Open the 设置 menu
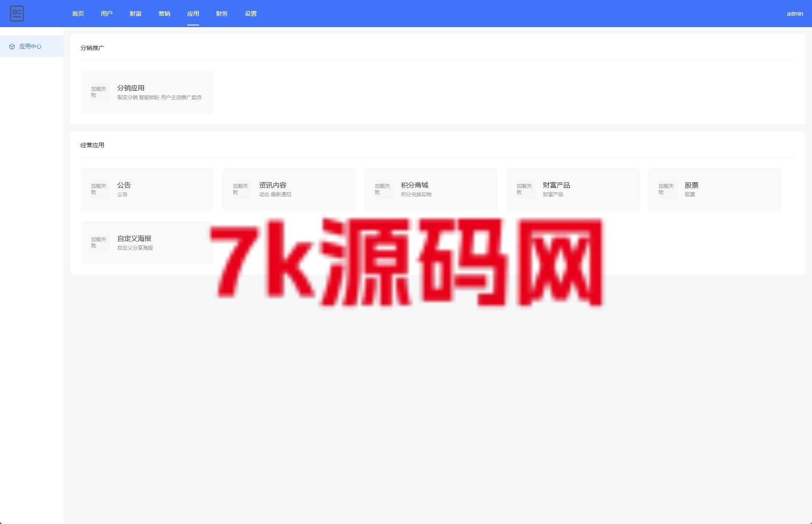This screenshot has width=812, height=524. (x=251, y=14)
